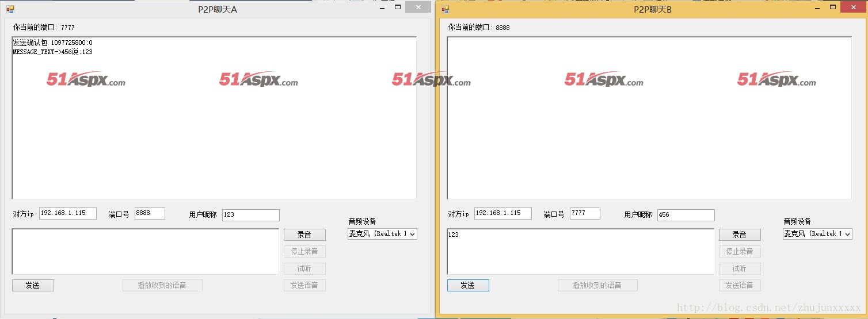This screenshot has width=868, height=319.
Task: Click 试听 button in P2P聊天B
Action: coord(740,268)
